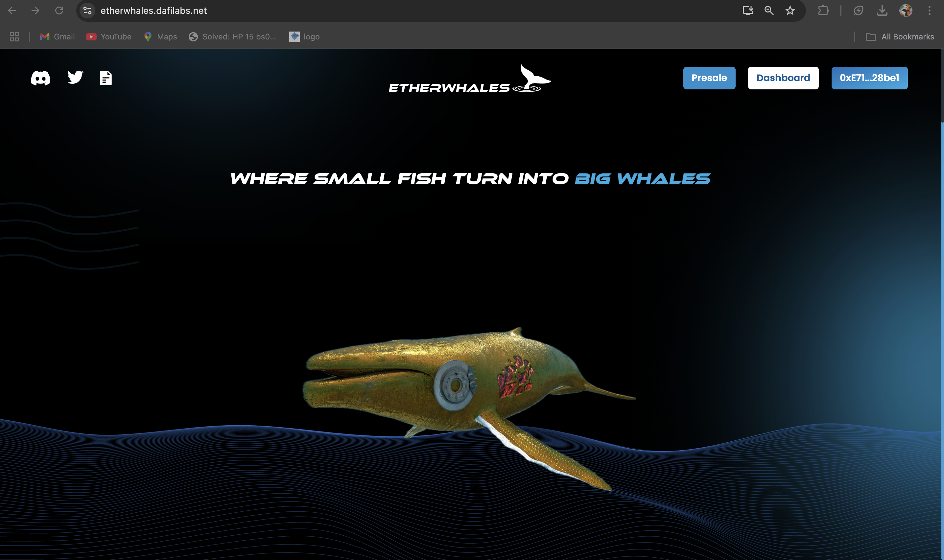Open YouTube bookmark

click(109, 36)
